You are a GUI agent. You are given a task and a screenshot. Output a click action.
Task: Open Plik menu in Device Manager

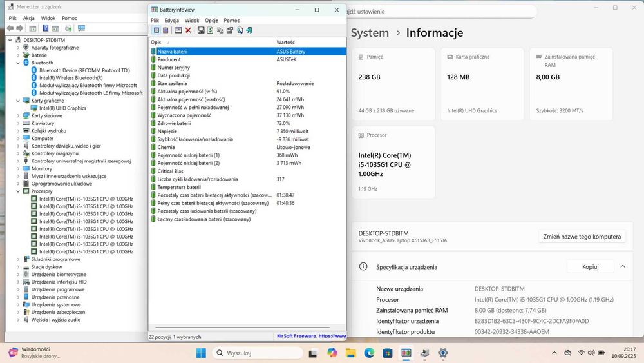[13, 18]
